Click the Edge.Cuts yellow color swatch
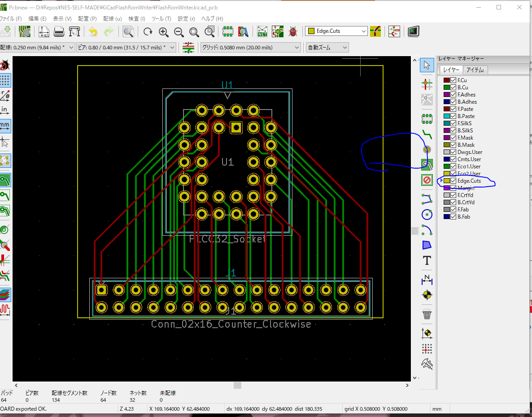The width and height of the screenshot is (532, 417). click(446, 180)
